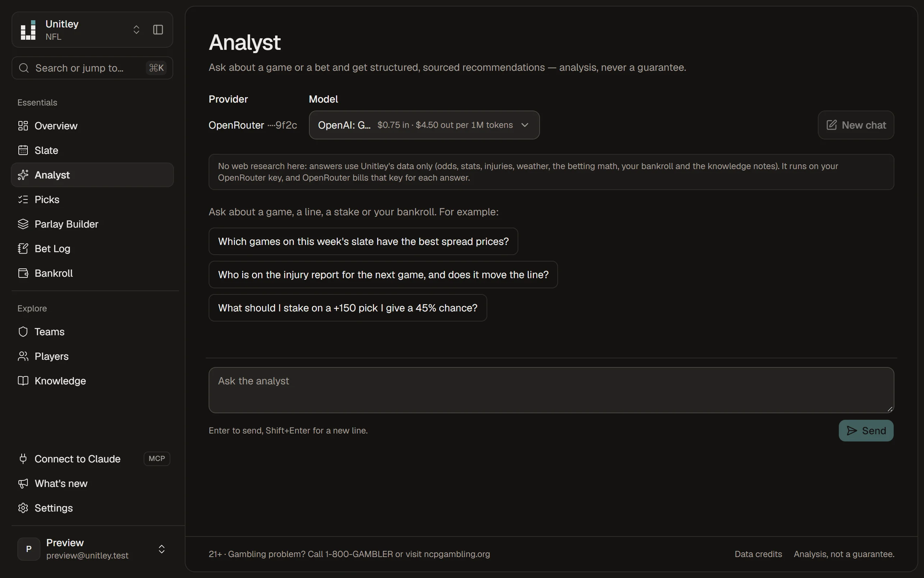Screen dimensions: 924x578
Task: Click the Bet Log notebook icon
Action: [x=23, y=249]
